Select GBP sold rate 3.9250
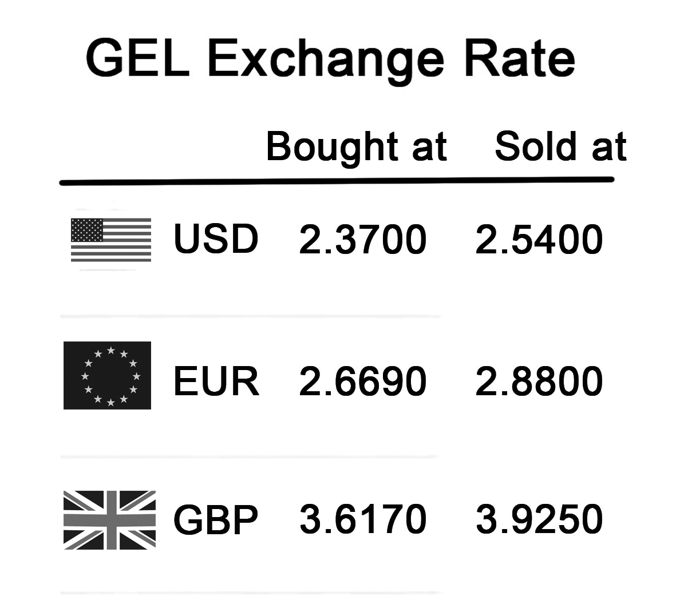Viewport: 676px width, 616px height. tap(539, 519)
